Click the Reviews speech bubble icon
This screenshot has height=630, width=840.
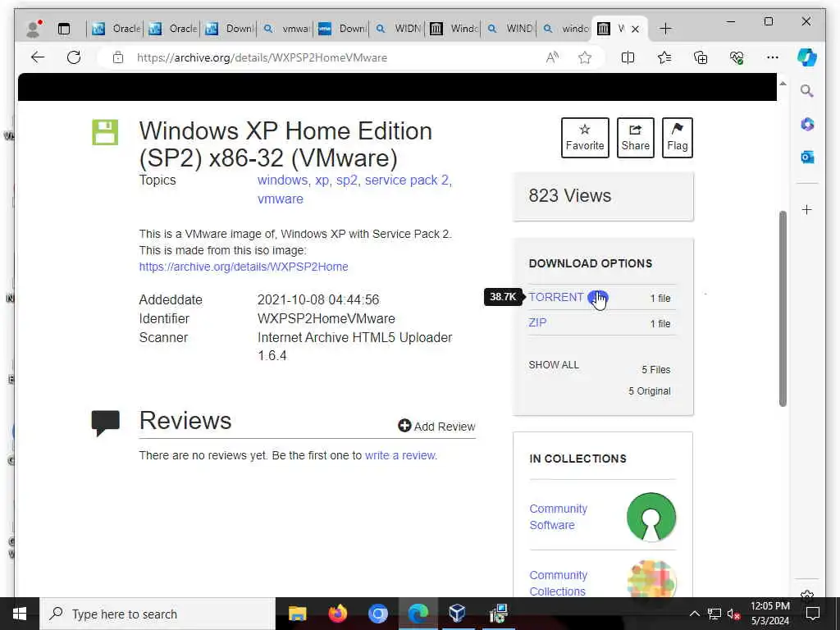(x=106, y=423)
